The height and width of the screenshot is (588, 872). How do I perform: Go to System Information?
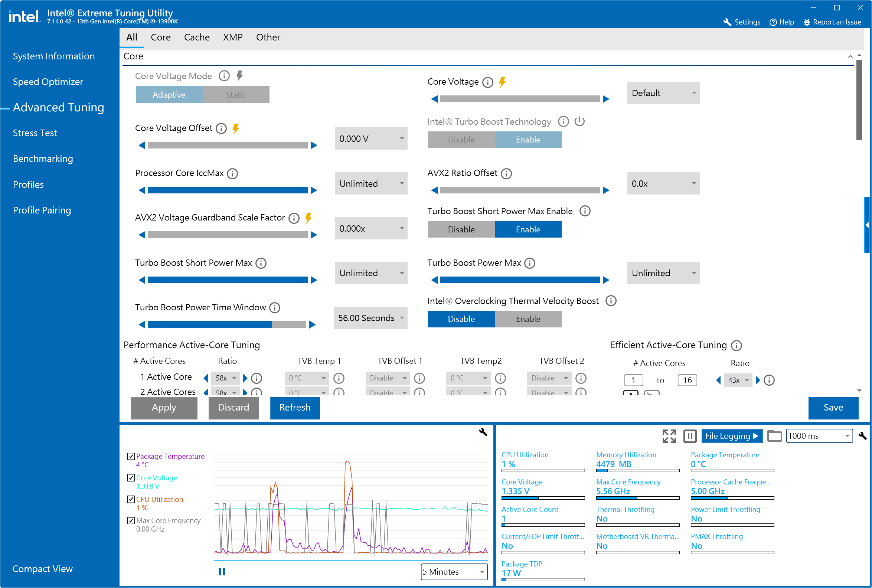(x=53, y=56)
